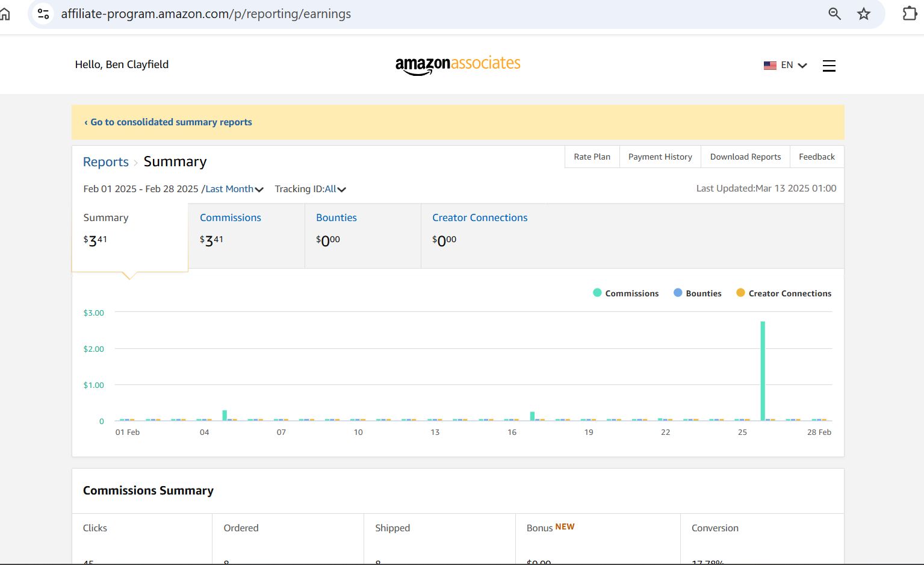Screen dimensions: 924x565
Task: Select the Summary earnings tab
Action: pos(130,237)
